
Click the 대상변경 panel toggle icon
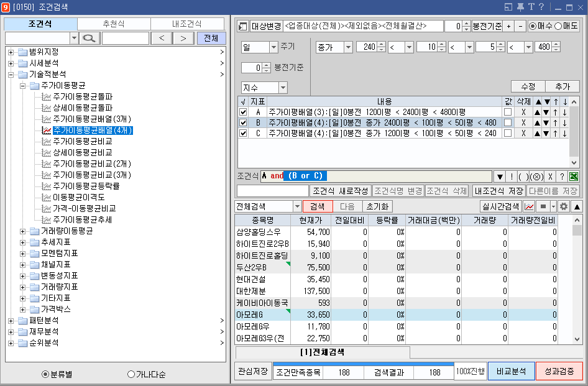(x=242, y=26)
